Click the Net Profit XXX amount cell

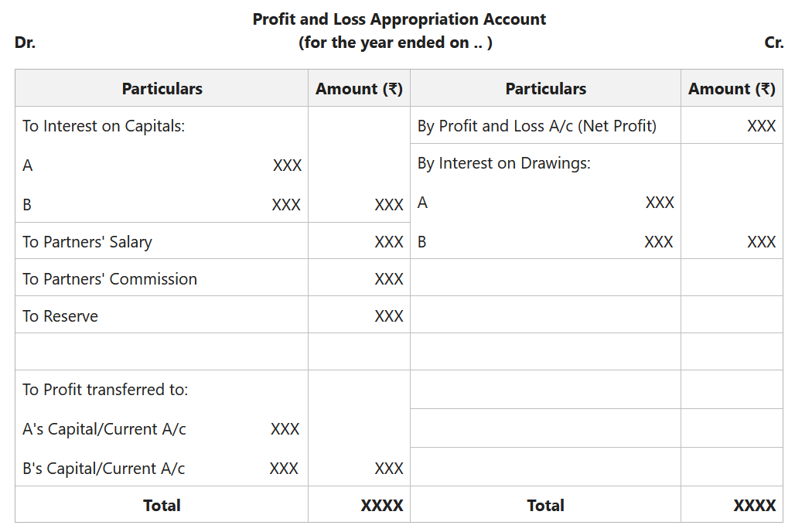[x=761, y=126]
